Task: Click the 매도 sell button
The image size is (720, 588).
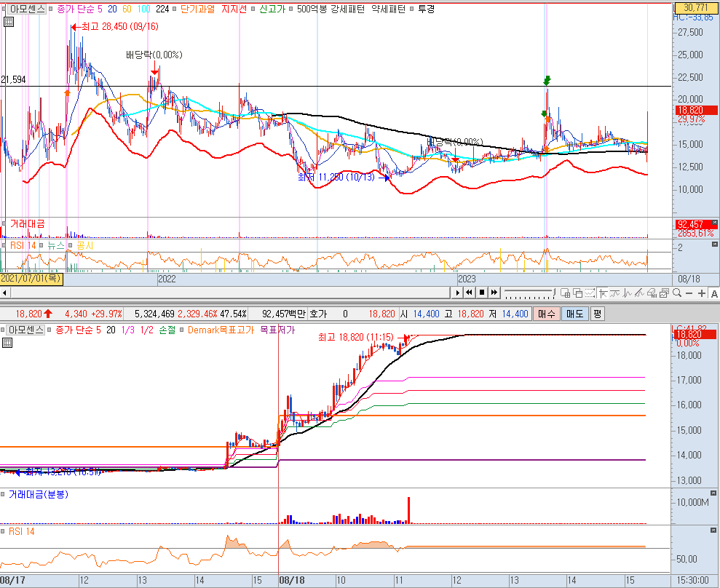Action: pyautogui.click(x=574, y=314)
